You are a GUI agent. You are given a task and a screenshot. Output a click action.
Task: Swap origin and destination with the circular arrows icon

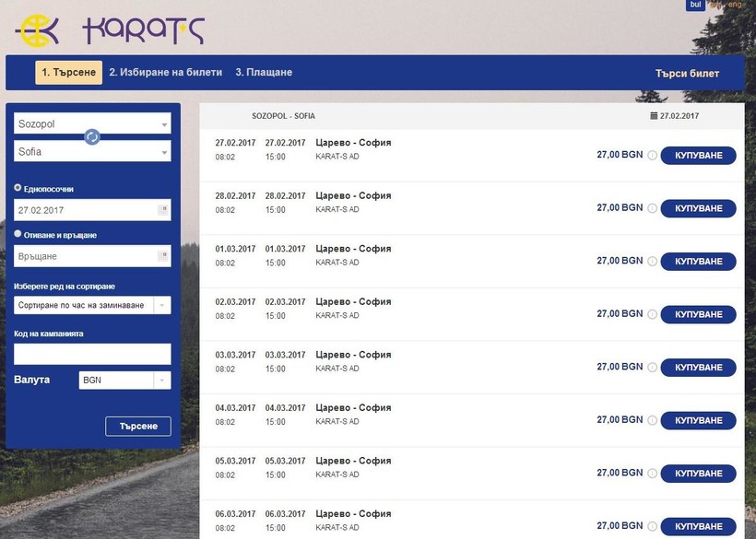coord(92,137)
